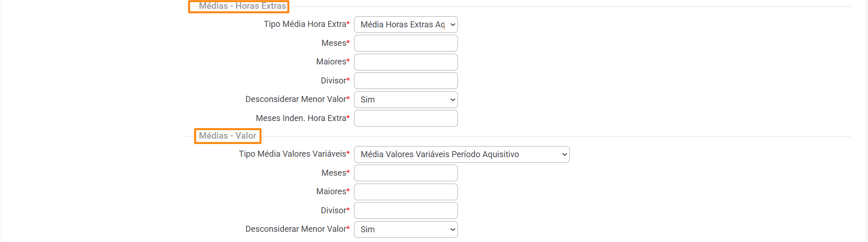Expand Desconsiderar Menor Valor dropdown in Médias - Valor
This screenshot has width=868, height=242.
point(405,229)
